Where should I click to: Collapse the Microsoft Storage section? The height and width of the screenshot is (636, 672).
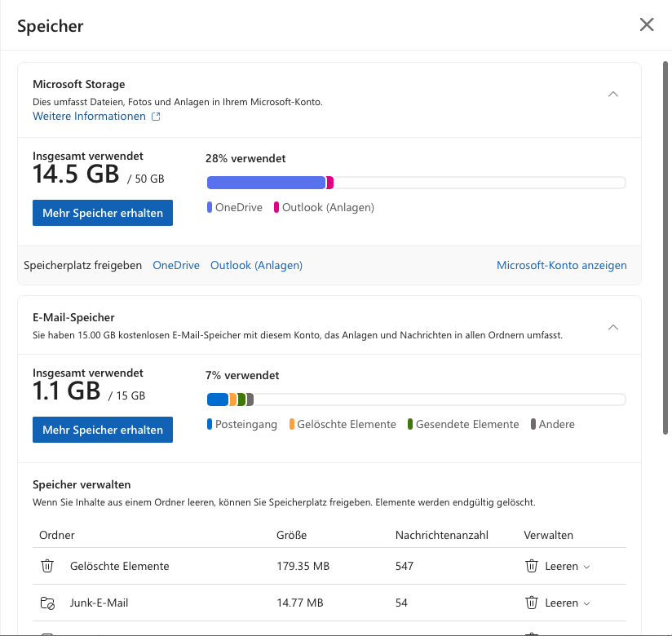click(x=613, y=94)
